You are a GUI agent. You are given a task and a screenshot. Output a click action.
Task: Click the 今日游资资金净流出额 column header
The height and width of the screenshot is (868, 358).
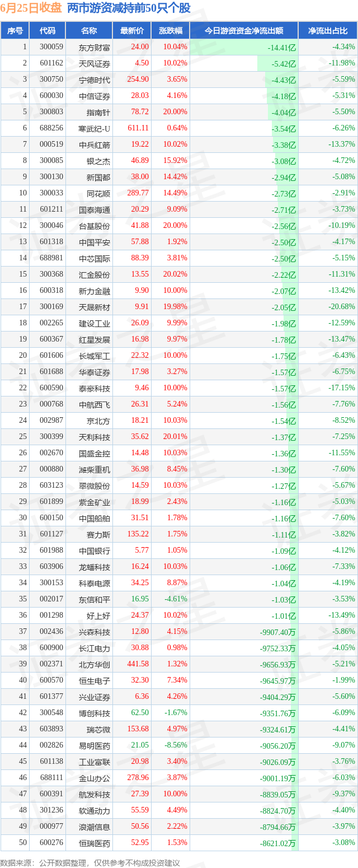click(243, 31)
